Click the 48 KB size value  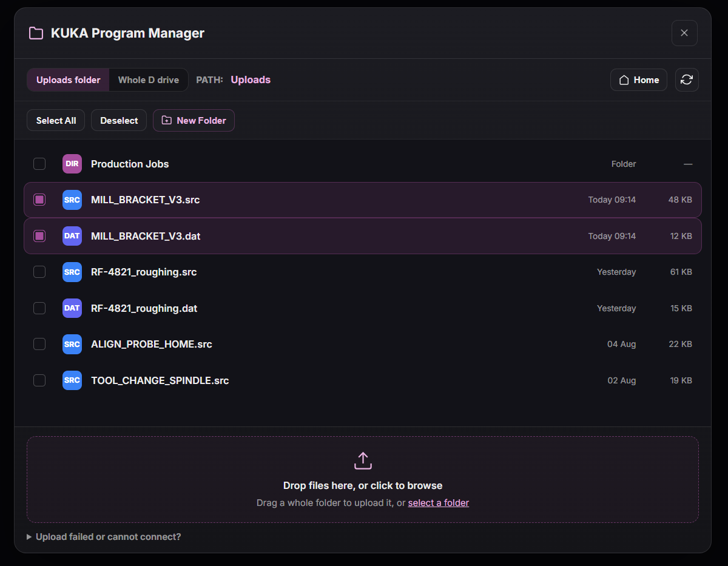[x=680, y=200]
